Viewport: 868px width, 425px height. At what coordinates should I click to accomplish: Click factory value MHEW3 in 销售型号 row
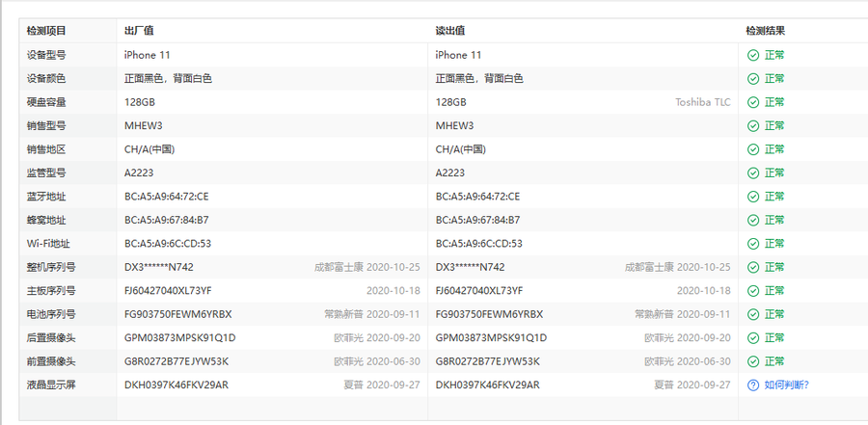point(144,125)
